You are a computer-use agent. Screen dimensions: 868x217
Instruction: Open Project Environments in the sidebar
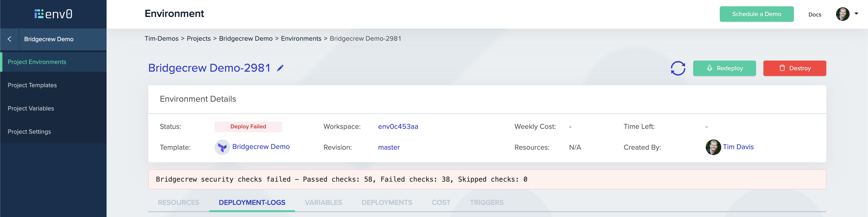coord(54,62)
